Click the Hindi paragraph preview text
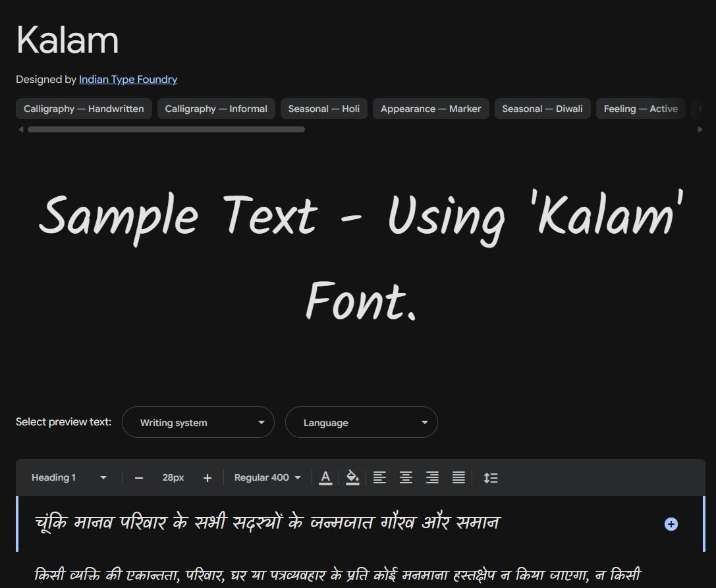The height and width of the screenshot is (588, 716). 338,575
